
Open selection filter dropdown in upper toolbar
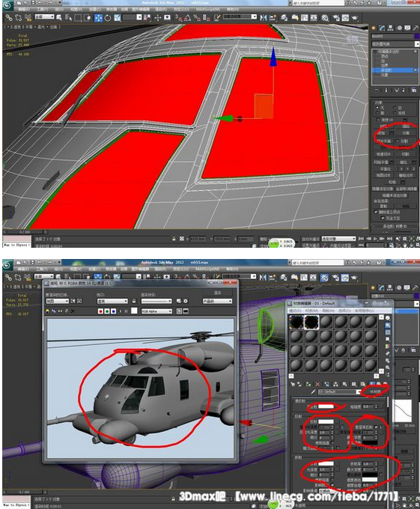(x=44, y=16)
